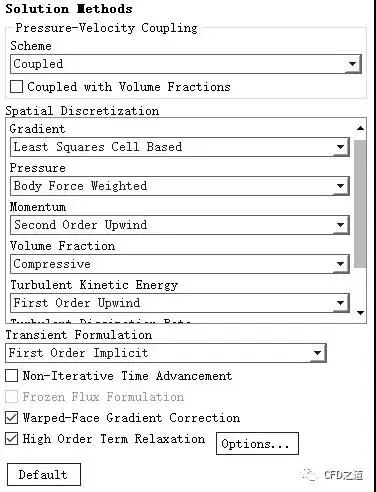Click the arrow icon of the Volume Fraction box
Image resolution: width=376 pixels, height=492 pixels.
click(x=340, y=264)
